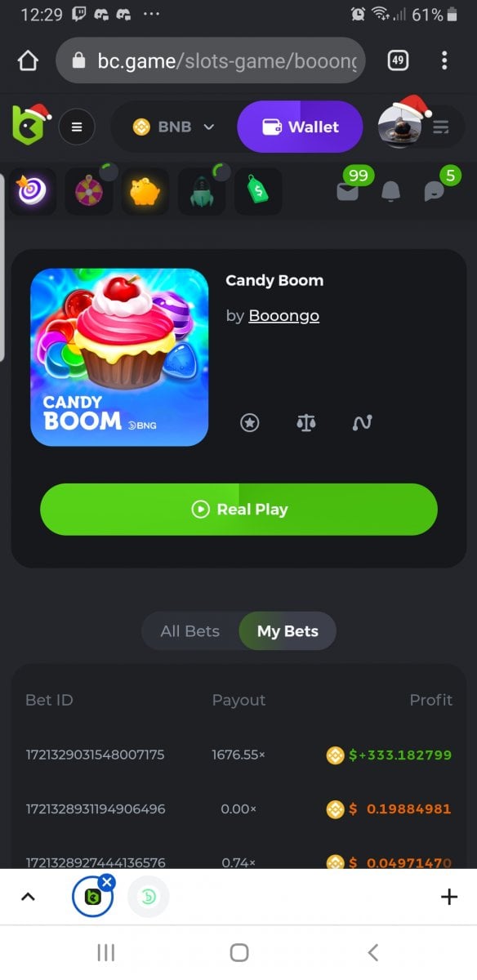The height and width of the screenshot is (980, 477).
Task: Open the Wallet button
Action: click(x=300, y=127)
